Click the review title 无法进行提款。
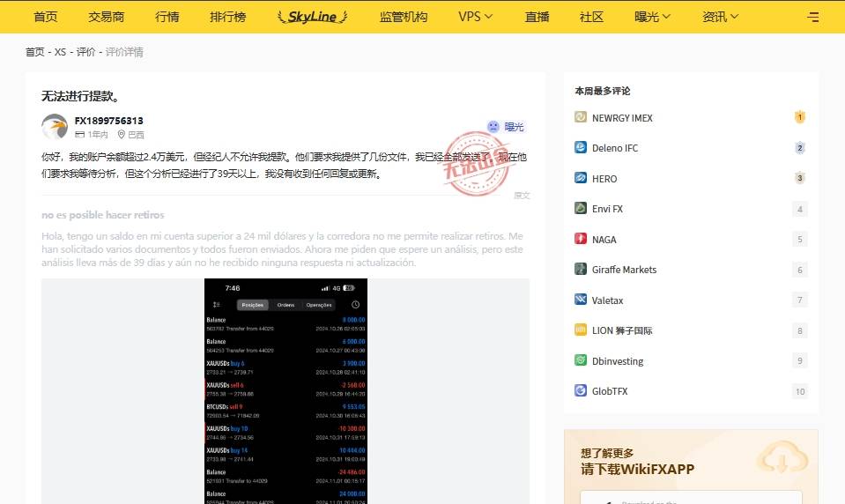 [x=81, y=96]
